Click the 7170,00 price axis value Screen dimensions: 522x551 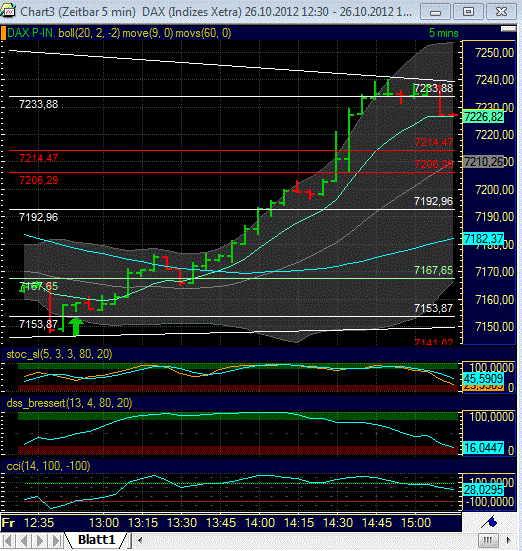[494, 272]
